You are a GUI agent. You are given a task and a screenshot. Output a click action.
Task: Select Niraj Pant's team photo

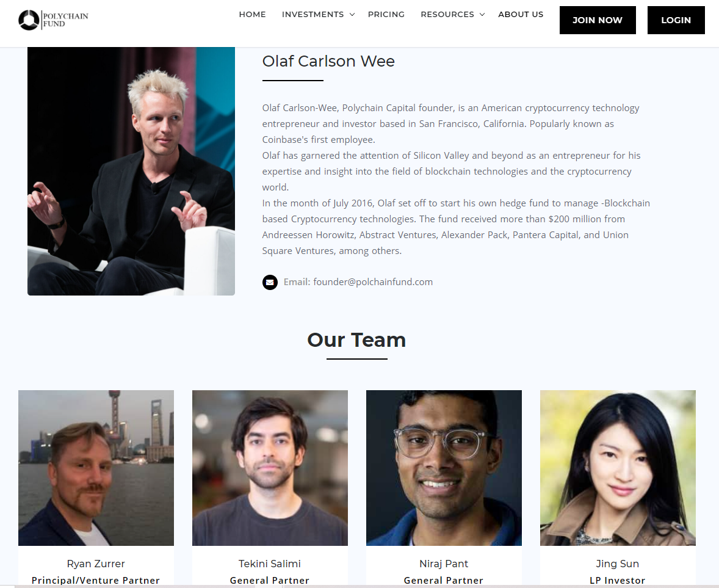point(444,468)
